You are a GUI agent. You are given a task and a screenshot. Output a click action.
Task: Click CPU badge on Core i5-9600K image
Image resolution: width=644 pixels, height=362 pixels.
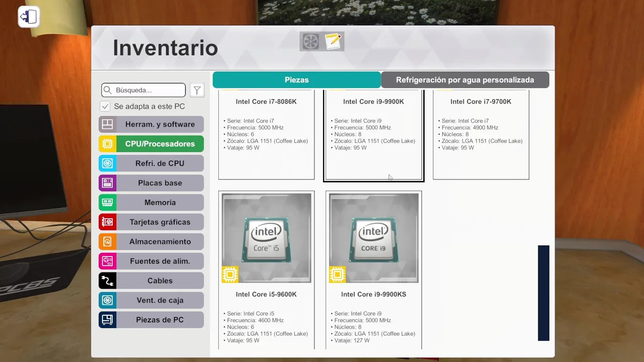pyautogui.click(x=230, y=275)
